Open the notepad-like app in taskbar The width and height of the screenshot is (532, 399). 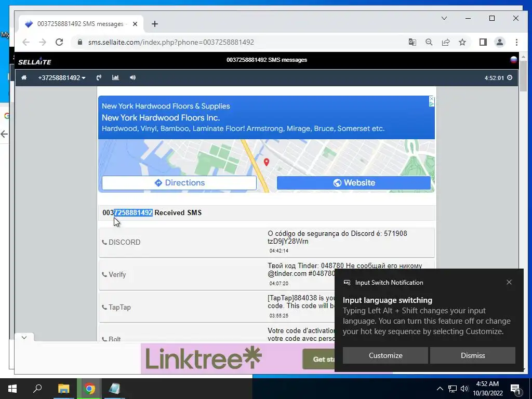pyautogui.click(x=114, y=389)
